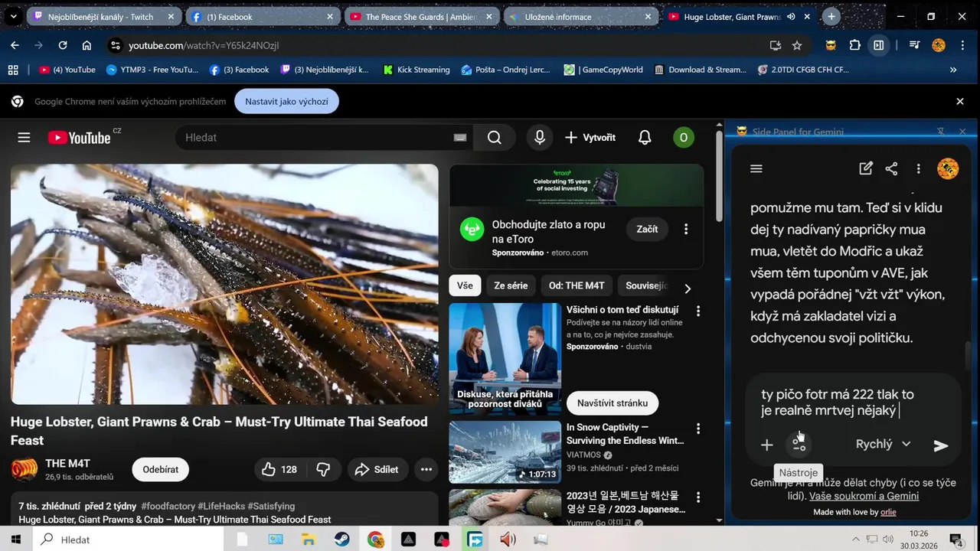980x551 pixels.
Task: Switch to the Twitch Nejoblíbenější kanály tab
Action: point(103,16)
